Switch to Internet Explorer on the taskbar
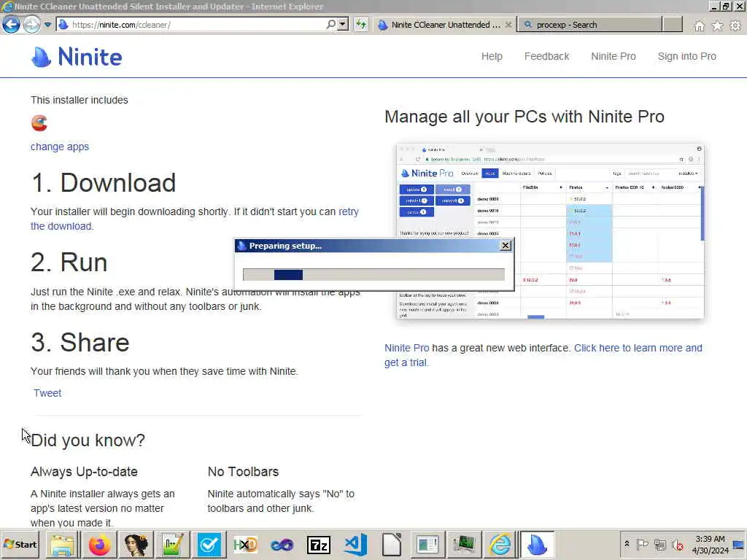Screen dimensions: 747x560 pos(500,544)
